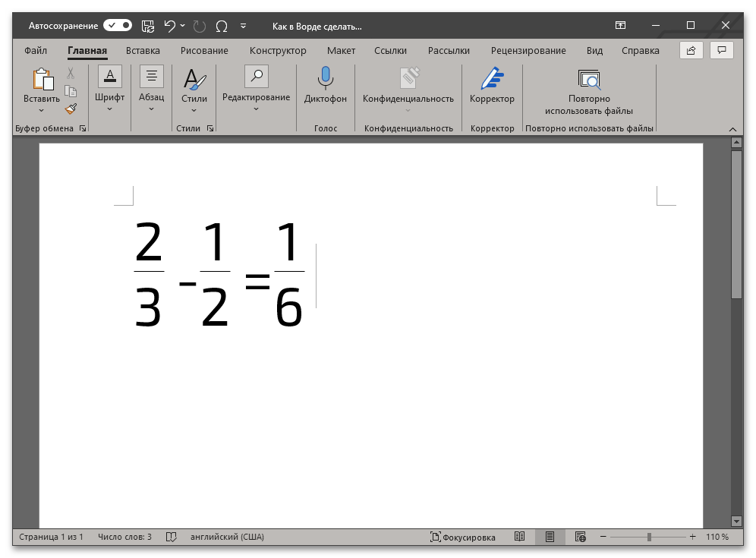Click Фокусировка focus mode button
The height and width of the screenshot is (558, 756).
[x=463, y=537]
